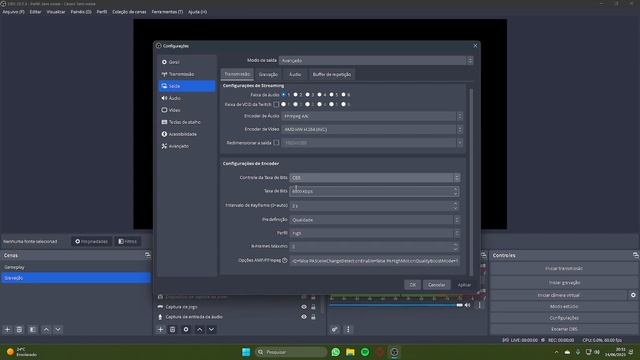Move the selected source down
Viewport: 640px width, 360px height.
[x=211, y=329]
